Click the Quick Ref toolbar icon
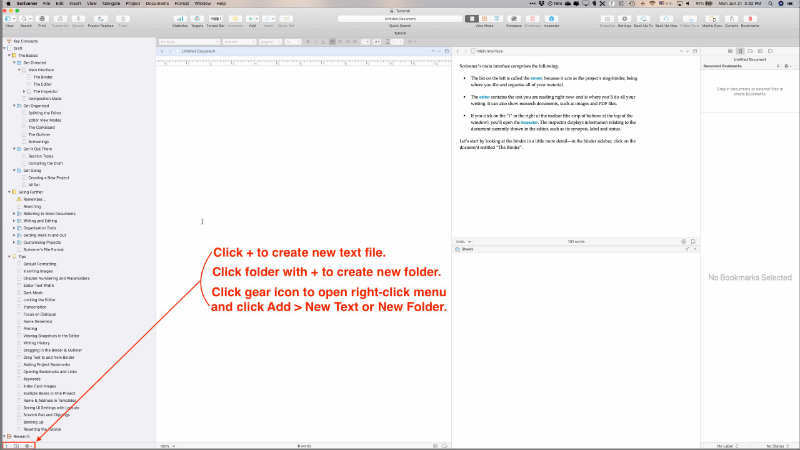Screen dimensions: 800x450 pos(286,20)
